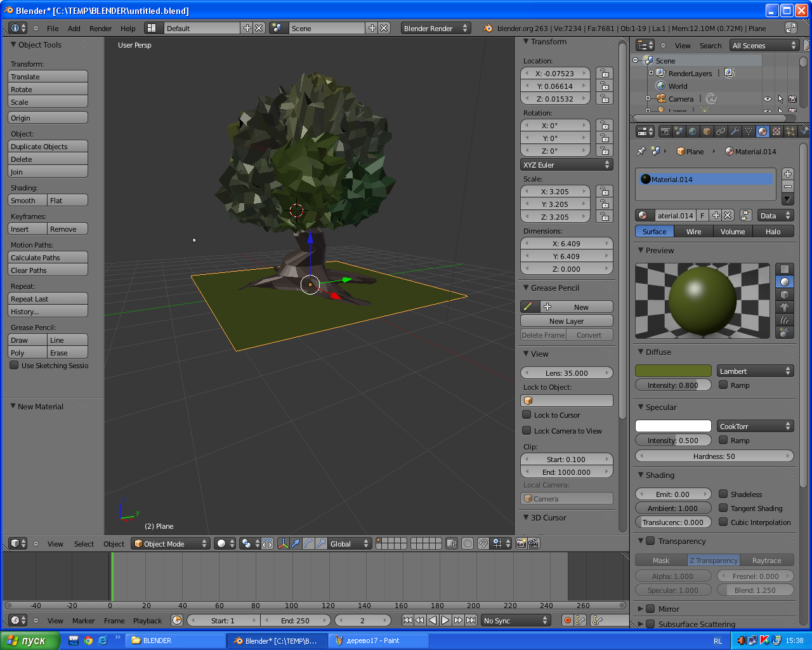Open the Global orientation dropdown
812x650 pixels.
(x=350, y=543)
